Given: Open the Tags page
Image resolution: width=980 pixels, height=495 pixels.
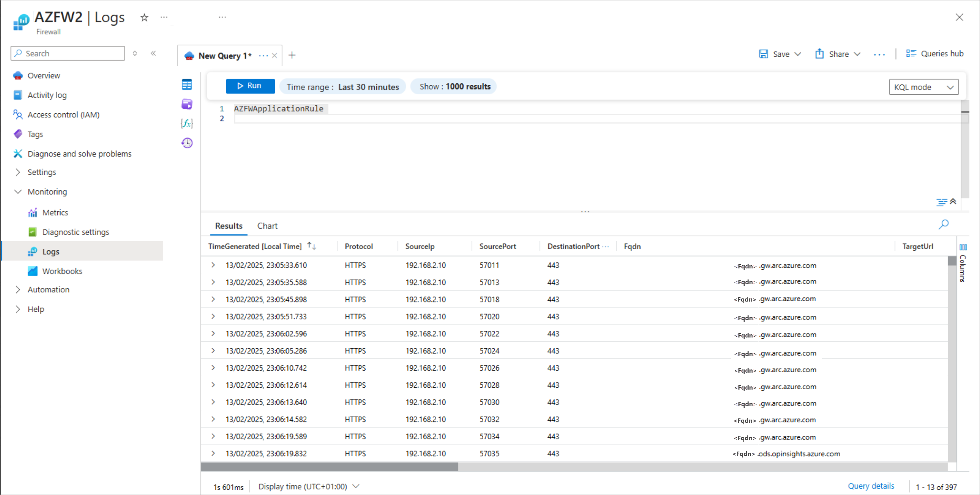Looking at the screenshot, I should (x=35, y=134).
